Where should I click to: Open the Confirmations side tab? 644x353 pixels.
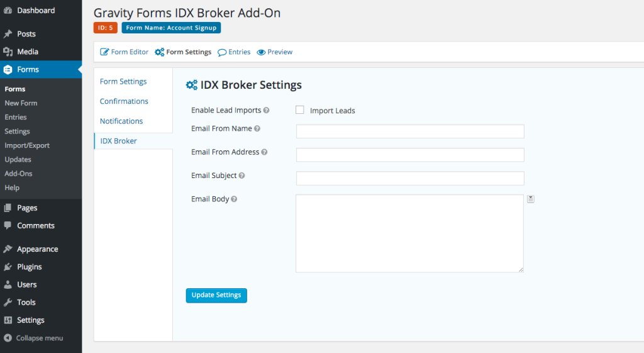(x=124, y=101)
